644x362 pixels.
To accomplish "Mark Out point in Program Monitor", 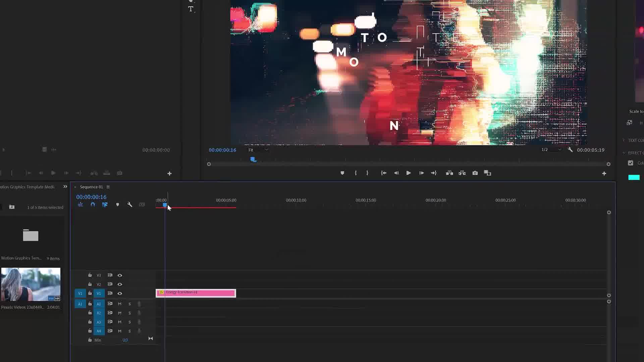I will pyautogui.click(x=367, y=173).
